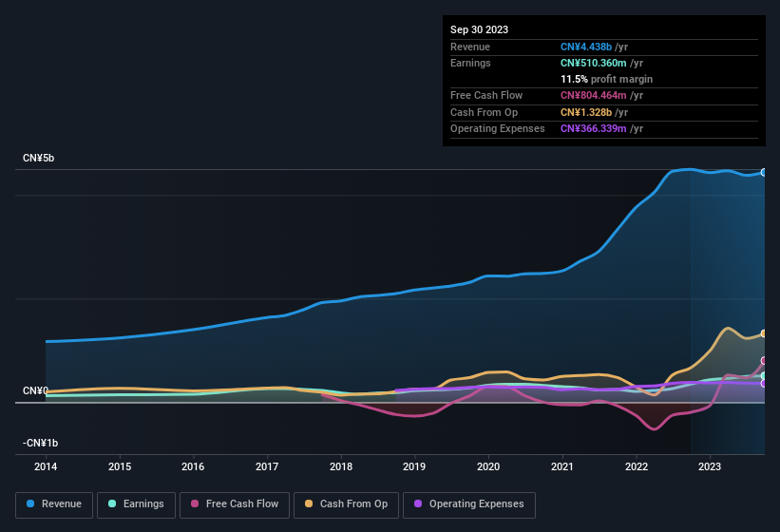This screenshot has width=780, height=532.
Task: Click the Operating Expenses endpoint marker
Action: click(x=764, y=384)
